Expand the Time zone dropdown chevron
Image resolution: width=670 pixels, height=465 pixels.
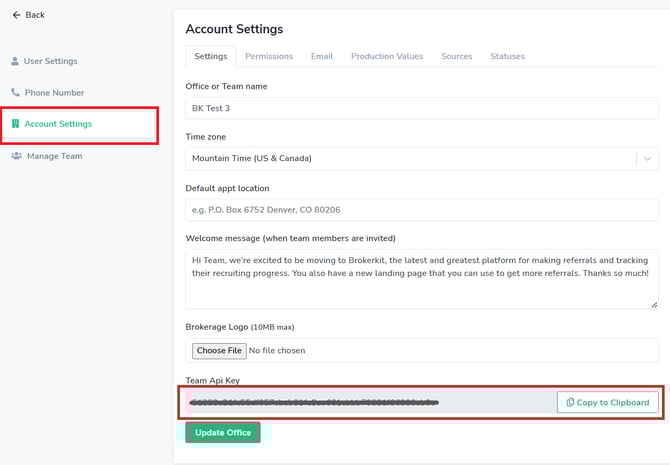tap(647, 158)
